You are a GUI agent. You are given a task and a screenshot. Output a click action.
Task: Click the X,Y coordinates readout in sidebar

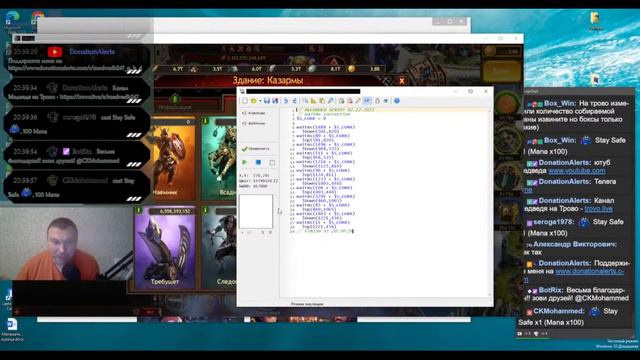click(254, 176)
